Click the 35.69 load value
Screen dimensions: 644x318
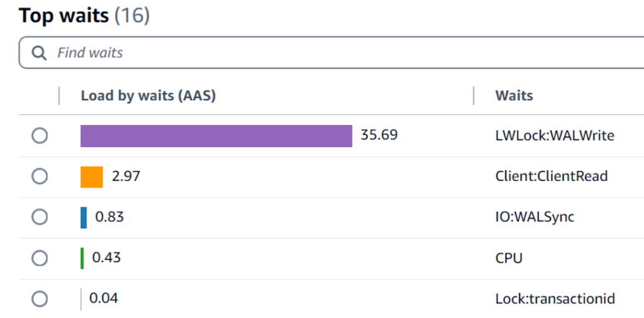click(379, 135)
